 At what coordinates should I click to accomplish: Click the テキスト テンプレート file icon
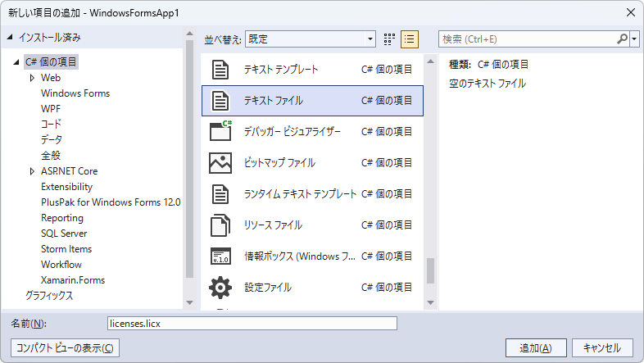click(x=220, y=70)
